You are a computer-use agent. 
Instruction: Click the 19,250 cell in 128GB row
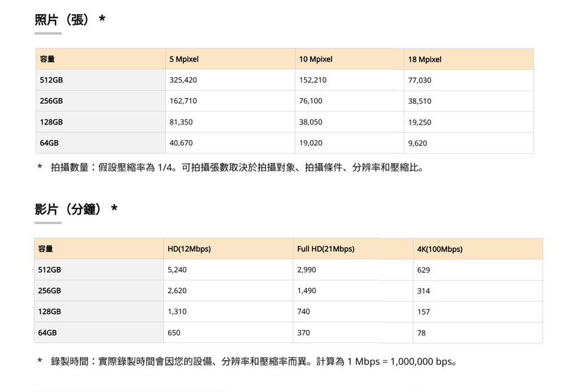tap(420, 122)
